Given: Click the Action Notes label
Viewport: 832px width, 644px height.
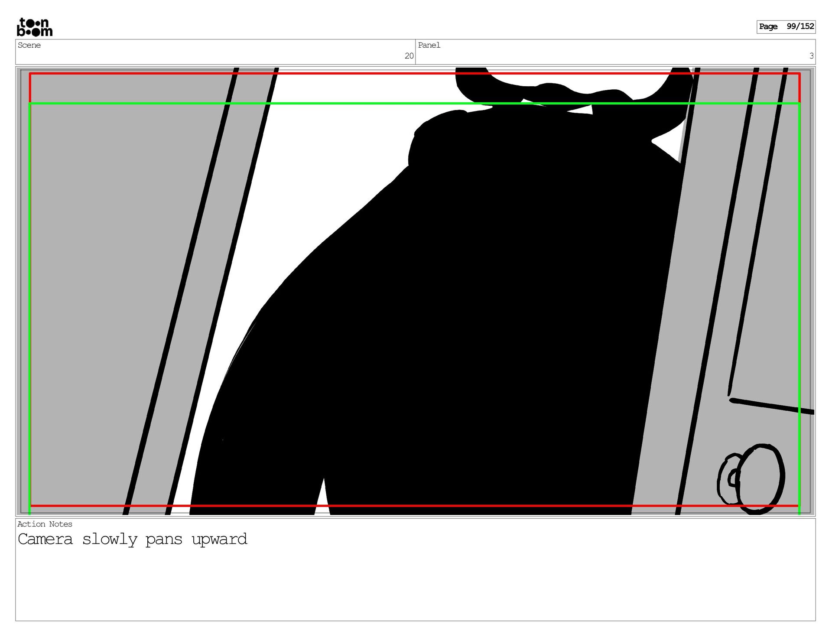Looking at the screenshot, I should click(x=45, y=524).
